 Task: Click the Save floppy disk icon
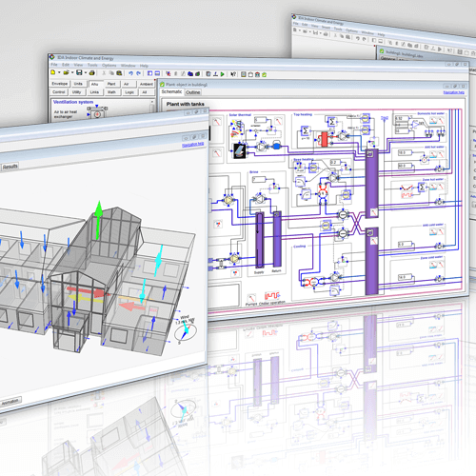(79, 72)
